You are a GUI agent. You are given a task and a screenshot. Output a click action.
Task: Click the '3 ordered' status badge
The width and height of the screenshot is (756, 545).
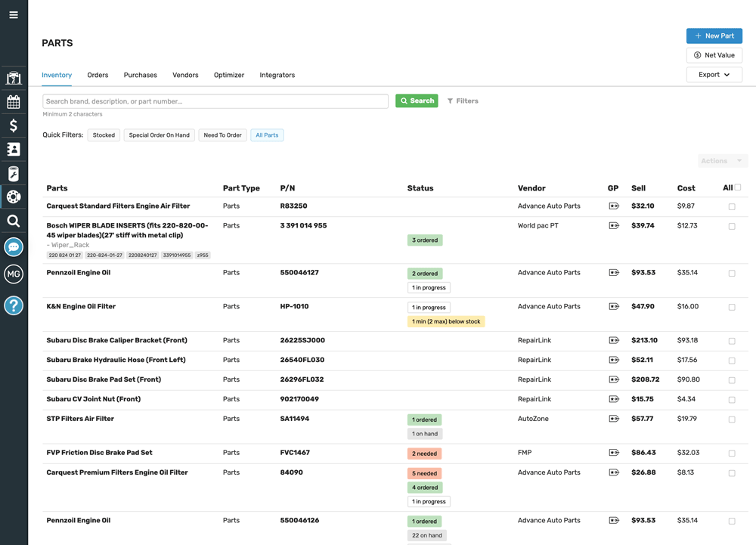click(x=425, y=240)
